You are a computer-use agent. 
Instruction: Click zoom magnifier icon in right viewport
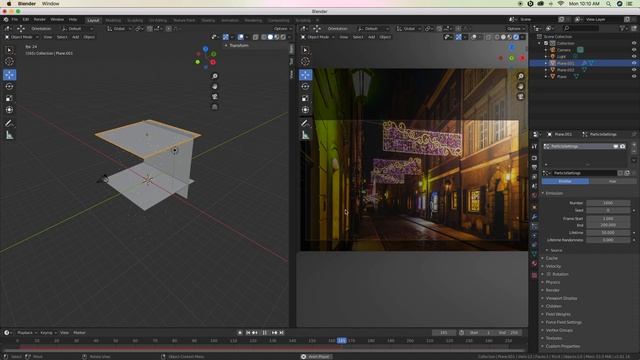(x=520, y=76)
